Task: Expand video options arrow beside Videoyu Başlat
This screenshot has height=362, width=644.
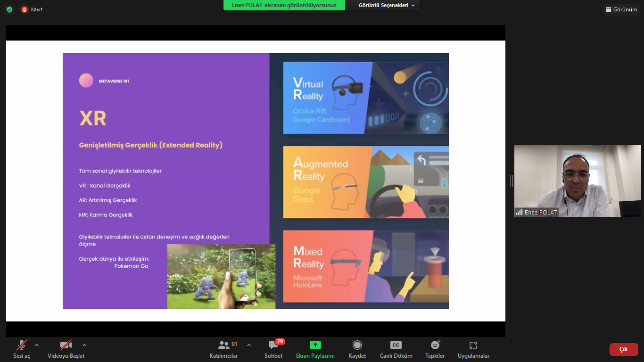Action: (84, 345)
